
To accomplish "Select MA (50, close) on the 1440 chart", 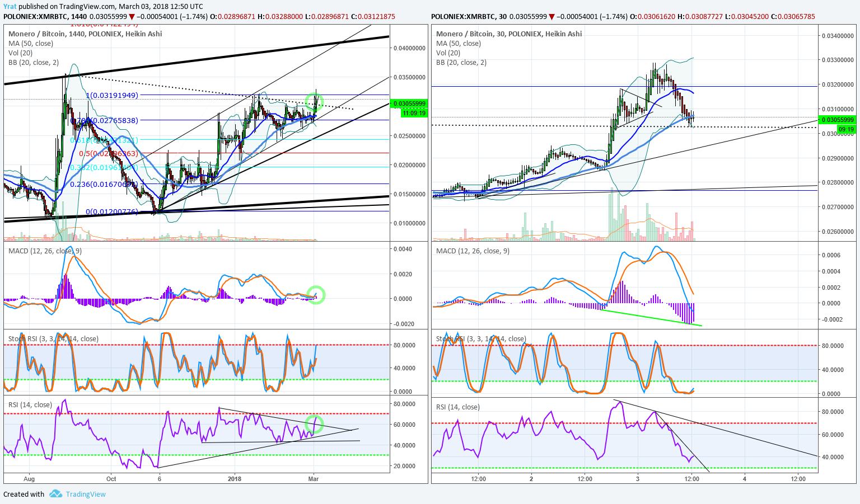I will click(x=31, y=43).
